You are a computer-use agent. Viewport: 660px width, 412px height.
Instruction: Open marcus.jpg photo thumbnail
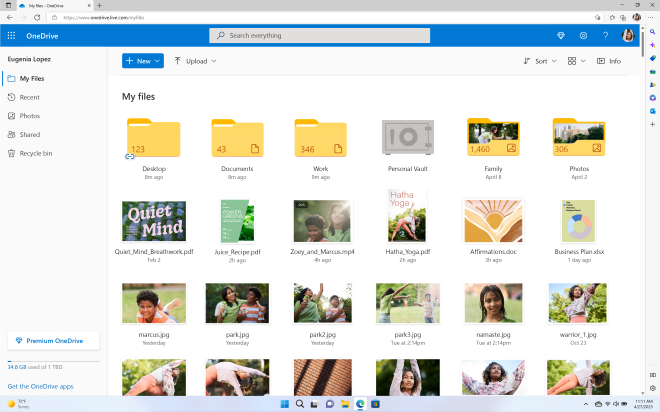(x=154, y=303)
